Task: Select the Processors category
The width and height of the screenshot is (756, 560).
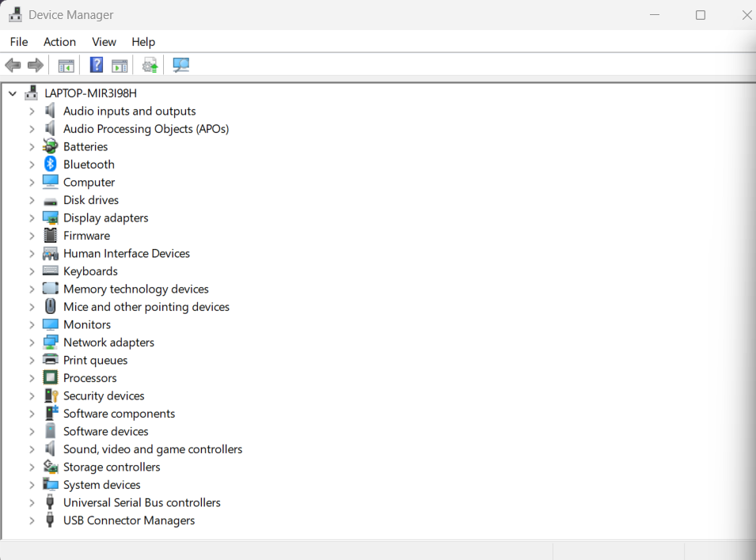Action: pos(89,377)
